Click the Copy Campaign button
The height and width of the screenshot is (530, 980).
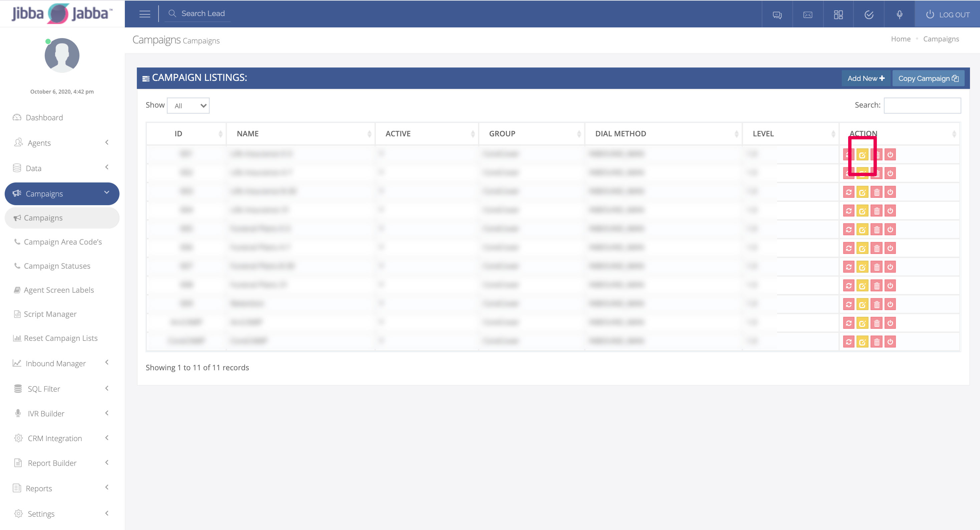928,79
